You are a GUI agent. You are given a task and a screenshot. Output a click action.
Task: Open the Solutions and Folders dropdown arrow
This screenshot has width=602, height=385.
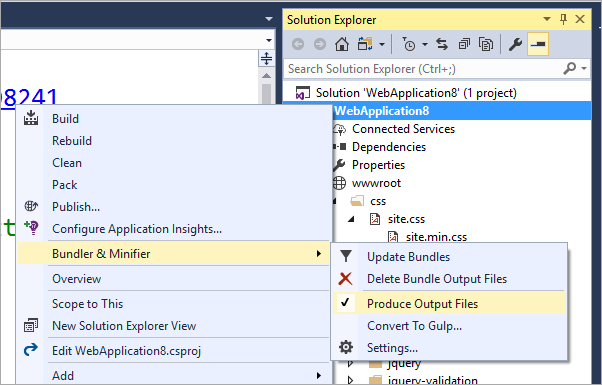pos(382,45)
